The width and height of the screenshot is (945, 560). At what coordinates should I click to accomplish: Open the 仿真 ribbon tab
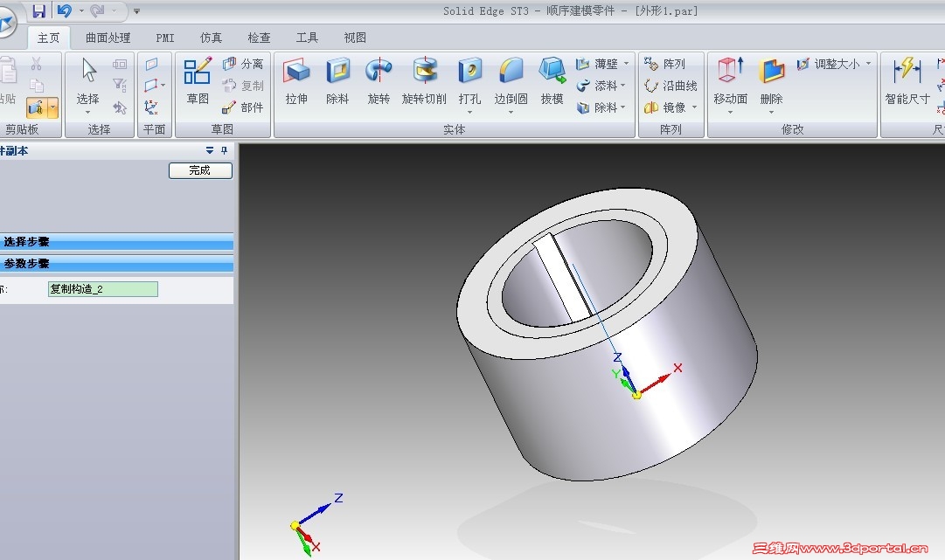click(211, 38)
